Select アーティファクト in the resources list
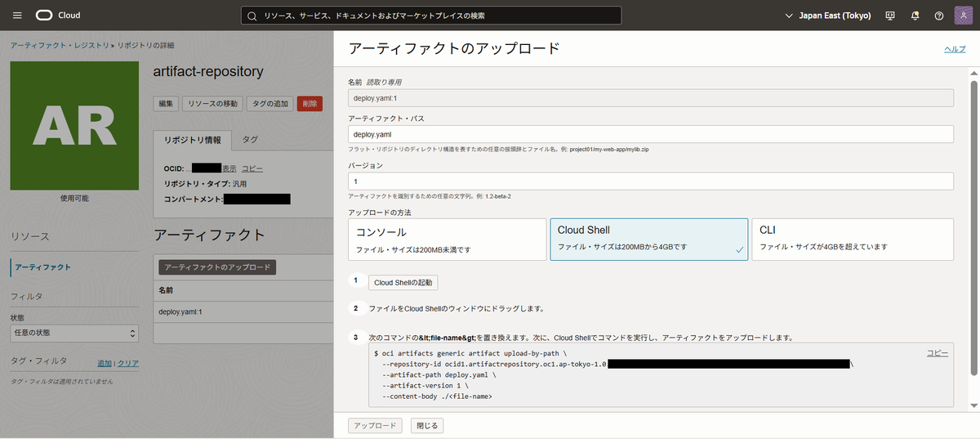The image size is (980, 439). pyautogui.click(x=42, y=267)
